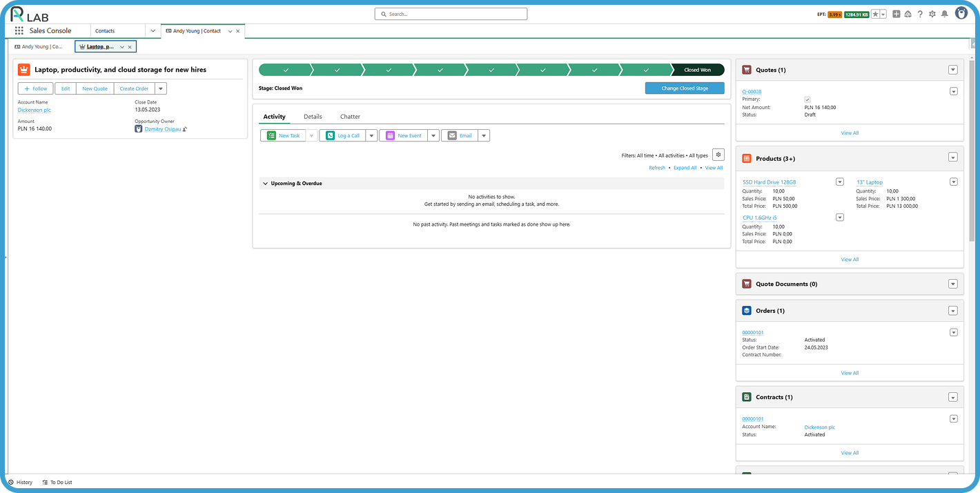Open the Dickenson plc account name link
The height and width of the screenshot is (493, 980).
tap(35, 110)
